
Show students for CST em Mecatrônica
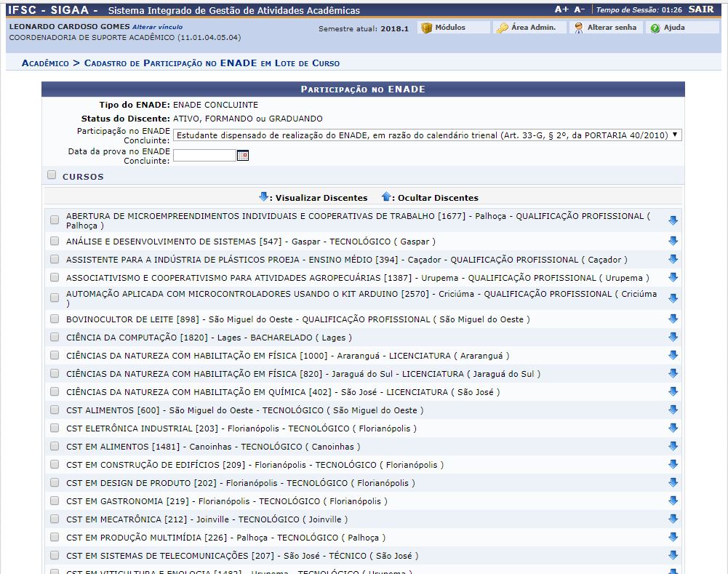(x=673, y=519)
